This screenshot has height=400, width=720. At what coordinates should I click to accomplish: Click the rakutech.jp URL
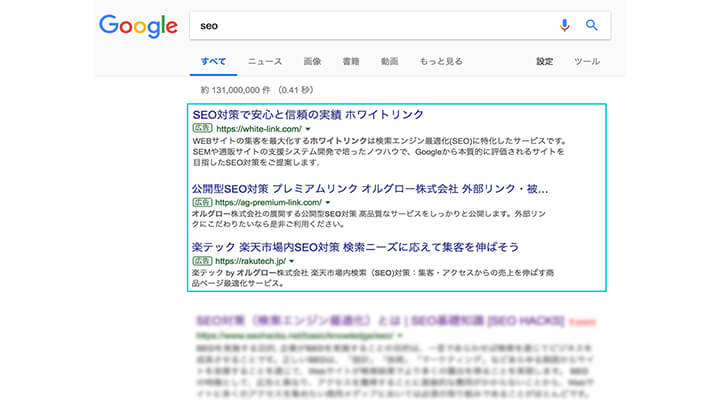[250, 261]
